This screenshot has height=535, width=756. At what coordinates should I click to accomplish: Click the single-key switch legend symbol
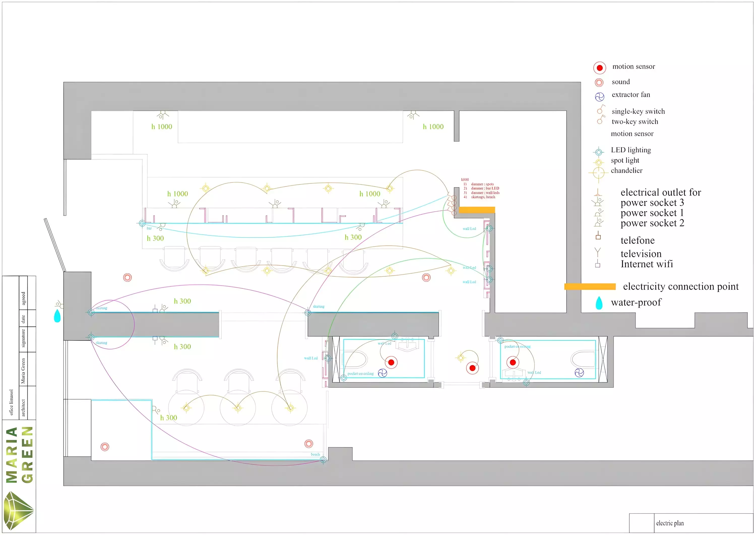tap(601, 109)
